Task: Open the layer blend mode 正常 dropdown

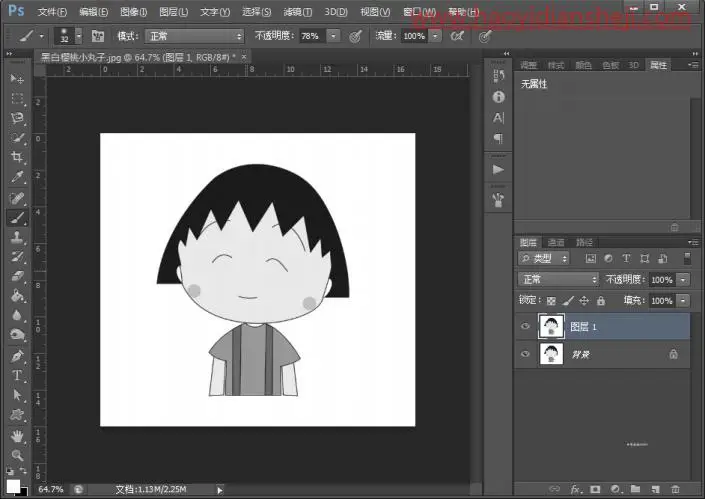Action: coord(558,279)
